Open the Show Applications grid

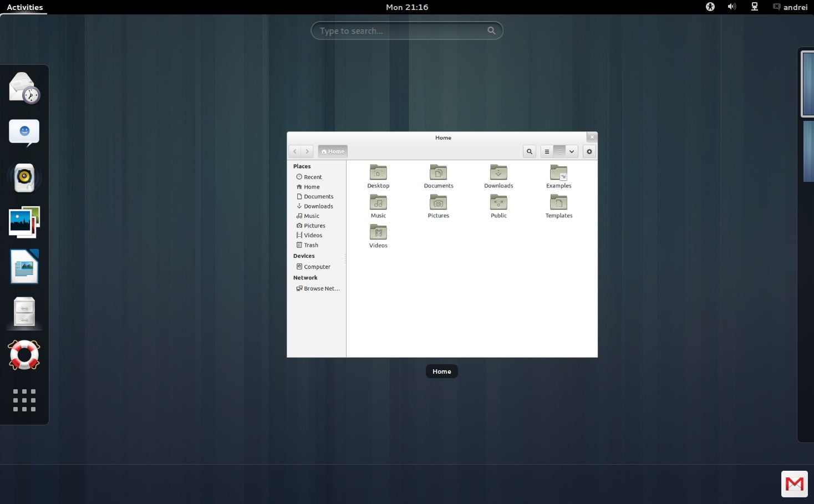tap(24, 400)
